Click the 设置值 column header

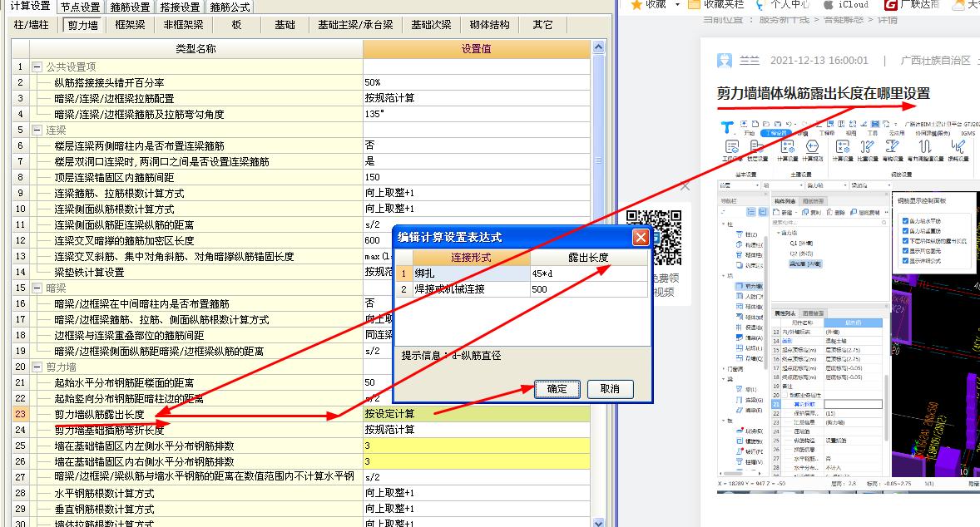476,49
